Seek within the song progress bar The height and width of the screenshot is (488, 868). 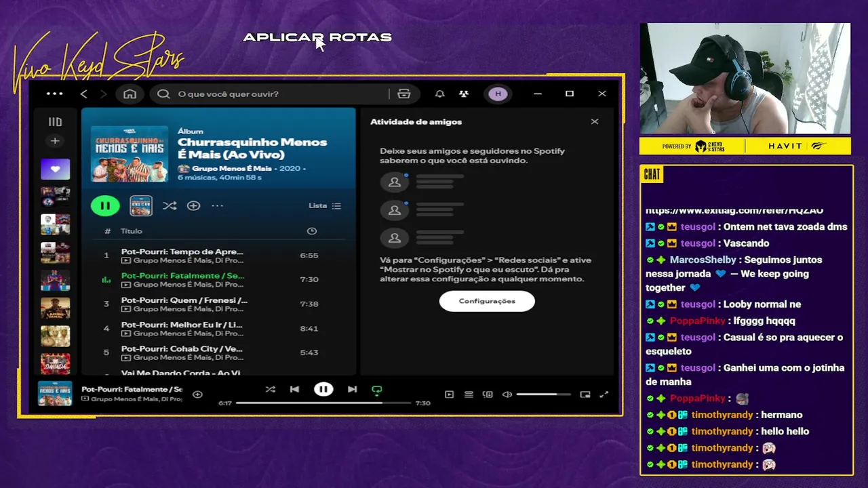pyautogui.click(x=323, y=403)
